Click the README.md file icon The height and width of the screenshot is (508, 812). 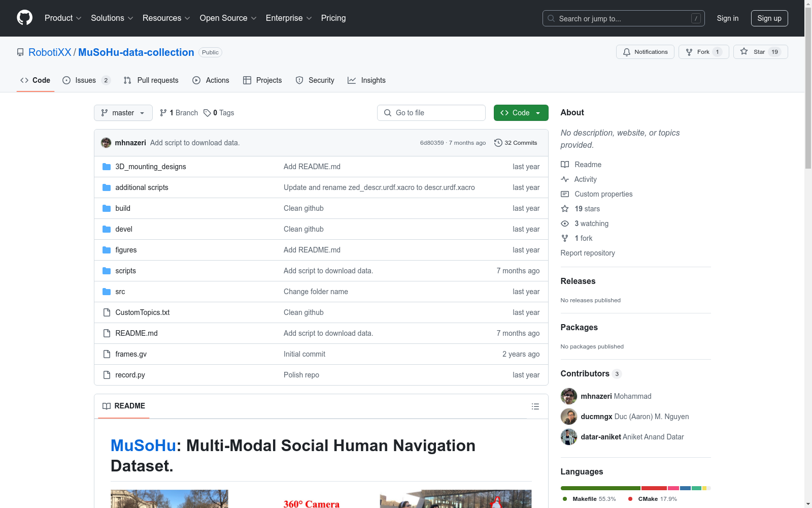(x=107, y=333)
